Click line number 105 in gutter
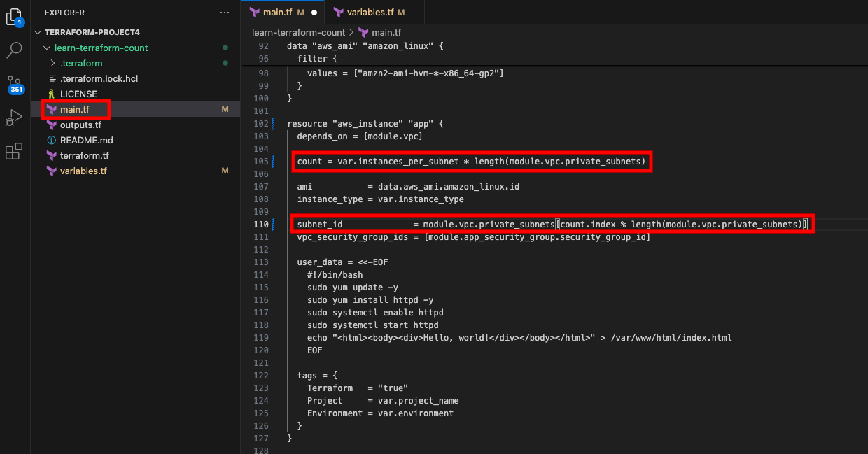The width and height of the screenshot is (868, 454). pos(260,162)
